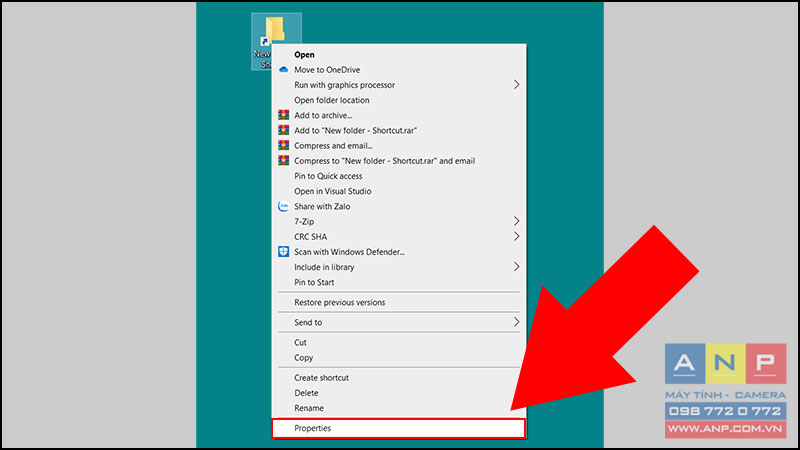This screenshot has width=800, height=450.
Task: Click WinRAR icon beside Compress and email
Action: [x=284, y=145]
